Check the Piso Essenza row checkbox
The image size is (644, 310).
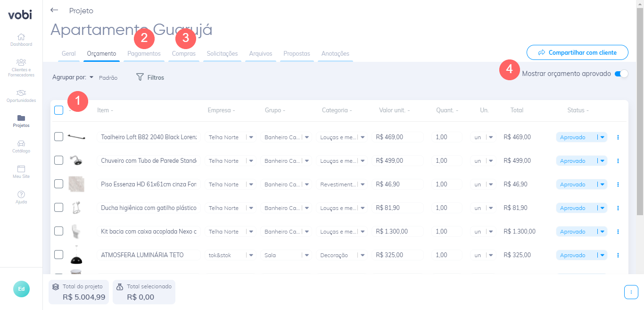[58, 184]
